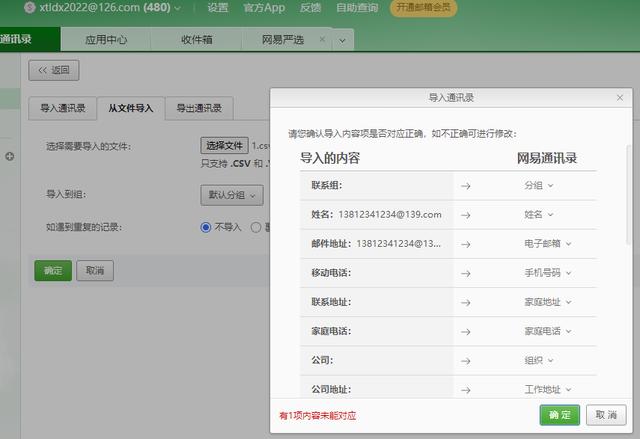Click 确定 button in the import dialog

coord(559,415)
